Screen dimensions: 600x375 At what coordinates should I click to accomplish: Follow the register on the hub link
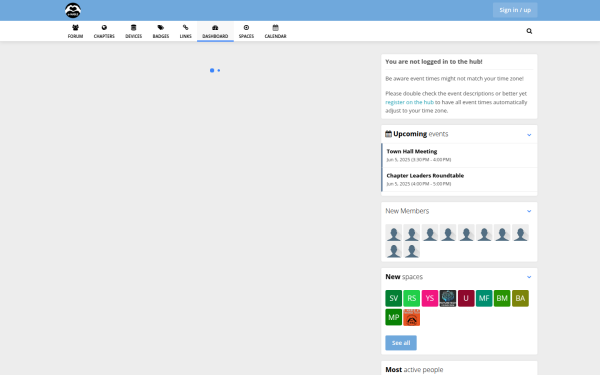pos(409,102)
